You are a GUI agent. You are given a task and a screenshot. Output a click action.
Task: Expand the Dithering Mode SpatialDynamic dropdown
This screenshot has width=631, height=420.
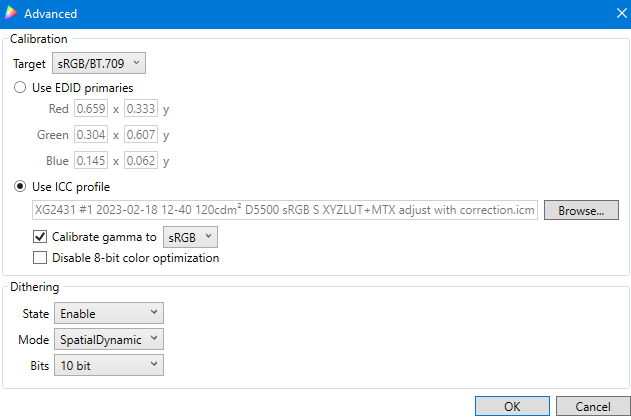pyautogui.click(x=108, y=340)
